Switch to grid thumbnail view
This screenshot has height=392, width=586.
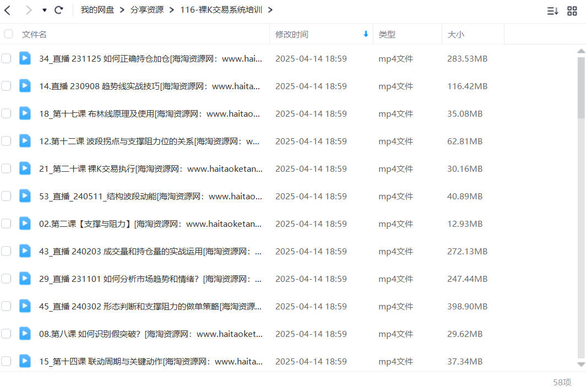pos(572,11)
